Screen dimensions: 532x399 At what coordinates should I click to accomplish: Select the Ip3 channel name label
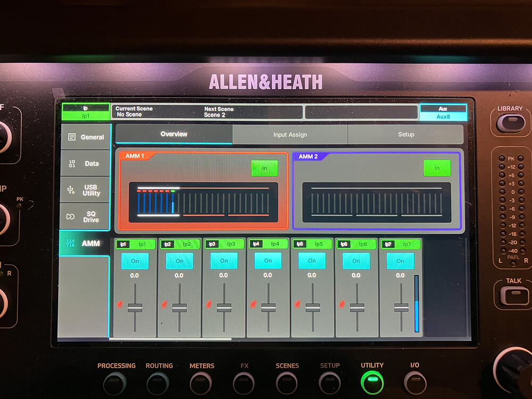tap(225, 244)
